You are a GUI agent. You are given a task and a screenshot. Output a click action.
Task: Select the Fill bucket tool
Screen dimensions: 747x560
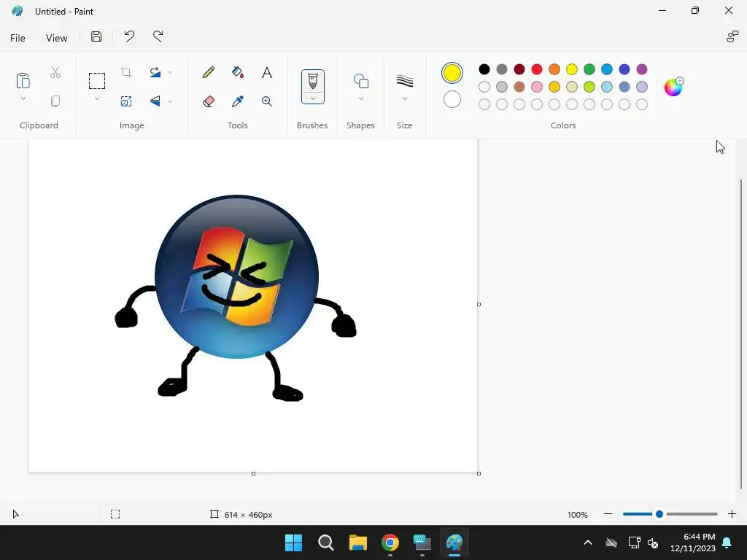click(238, 72)
